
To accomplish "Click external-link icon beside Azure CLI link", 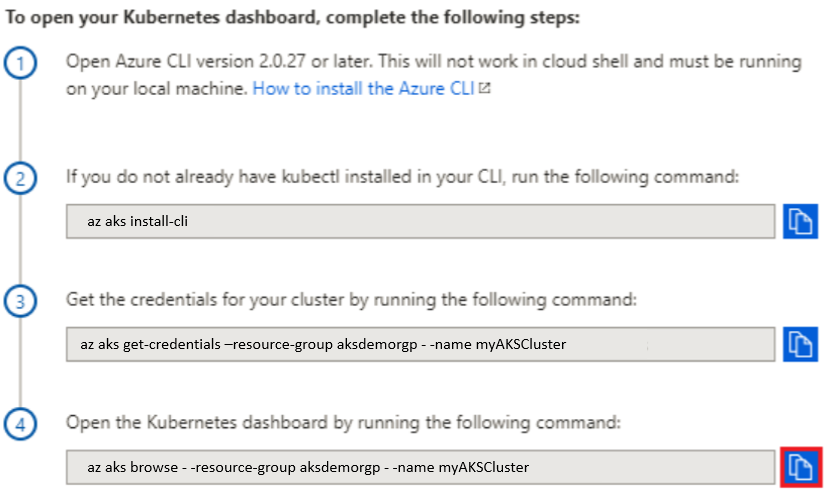I will [484, 88].
